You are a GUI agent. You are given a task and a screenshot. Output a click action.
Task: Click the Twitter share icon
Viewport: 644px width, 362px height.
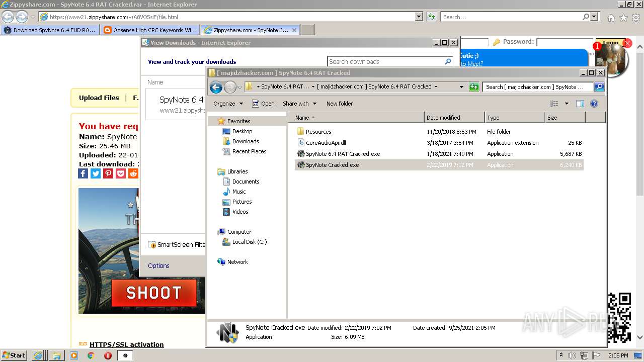coord(96,173)
